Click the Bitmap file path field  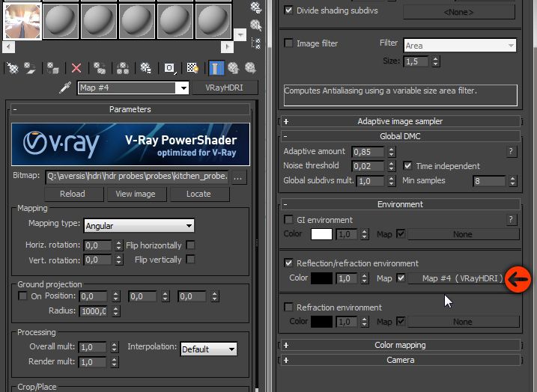(137, 177)
